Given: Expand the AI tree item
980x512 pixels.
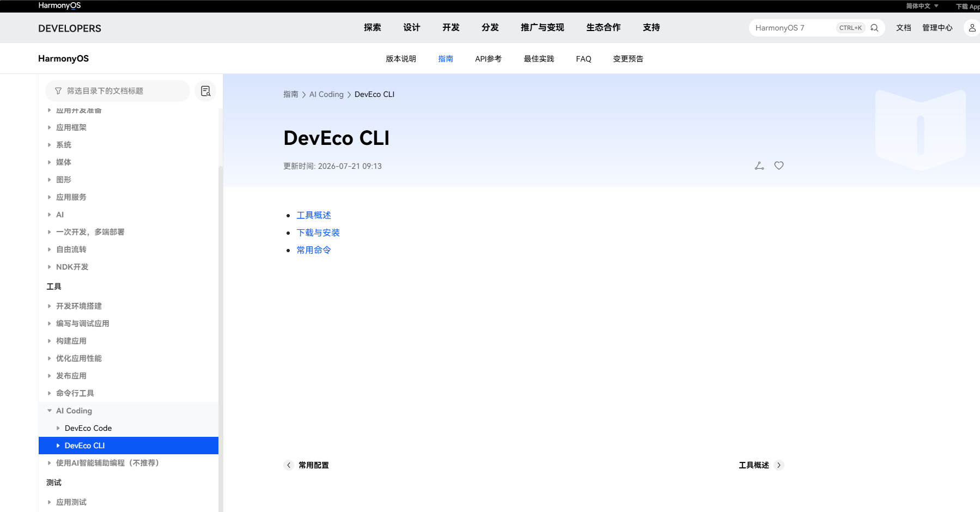Looking at the screenshot, I should pyautogui.click(x=50, y=215).
